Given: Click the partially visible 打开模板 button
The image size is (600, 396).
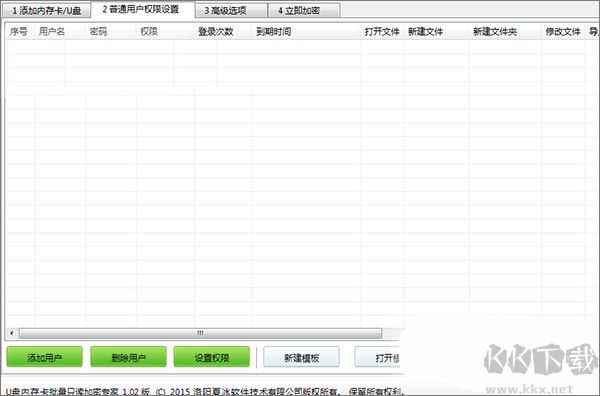Looking at the screenshot, I should pos(377,357).
